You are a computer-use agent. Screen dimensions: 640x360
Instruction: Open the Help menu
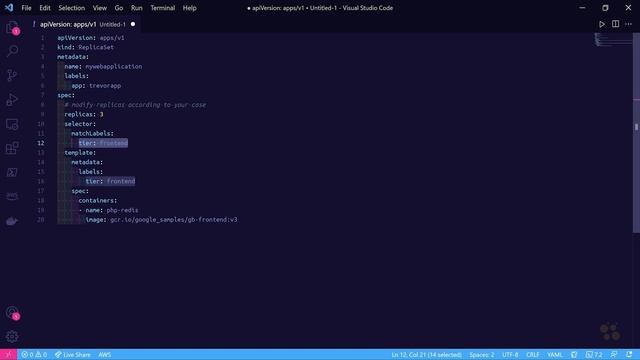189,8
